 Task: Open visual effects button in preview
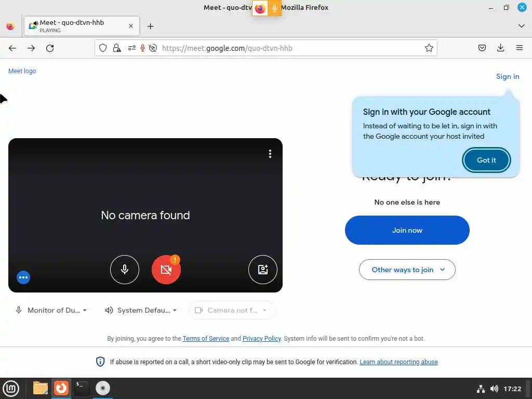[x=262, y=270]
